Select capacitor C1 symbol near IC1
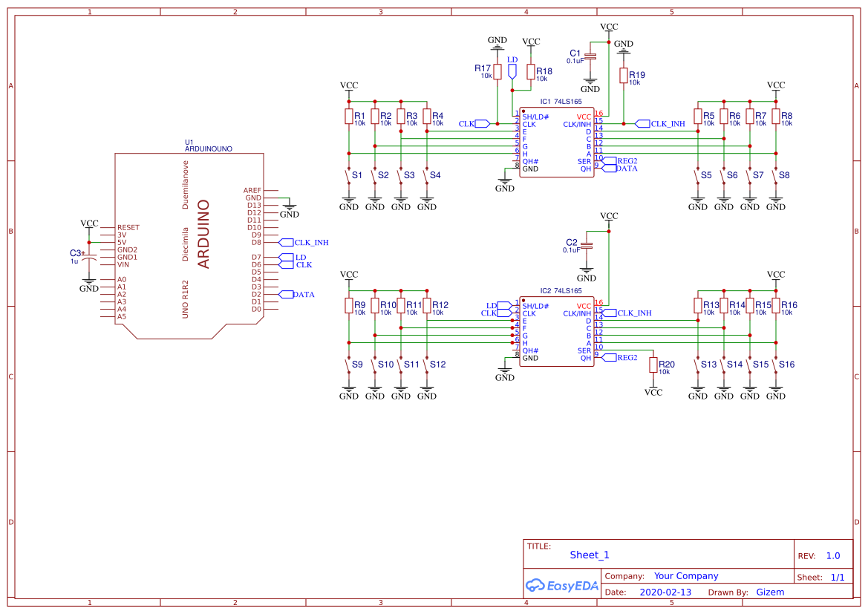Image resolution: width=868 pixels, height=614 pixels. pos(590,57)
